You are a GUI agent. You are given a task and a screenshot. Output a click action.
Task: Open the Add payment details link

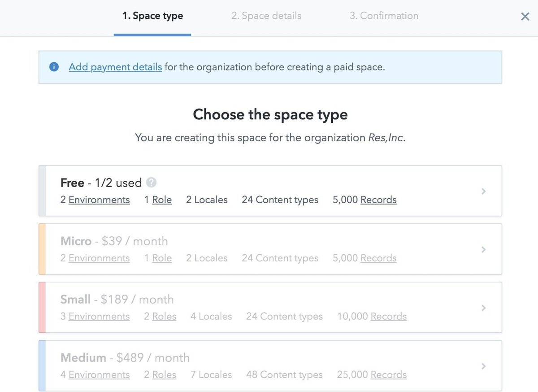115,67
